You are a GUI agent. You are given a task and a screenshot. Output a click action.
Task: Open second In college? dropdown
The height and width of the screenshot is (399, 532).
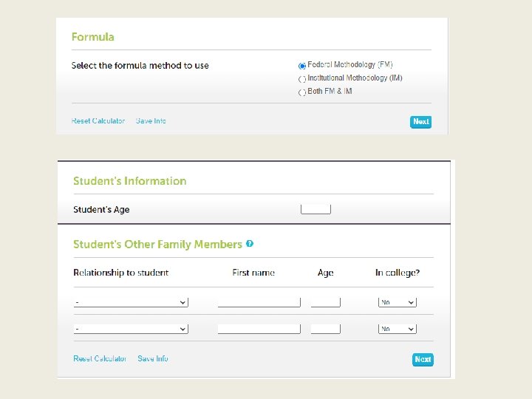click(398, 329)
